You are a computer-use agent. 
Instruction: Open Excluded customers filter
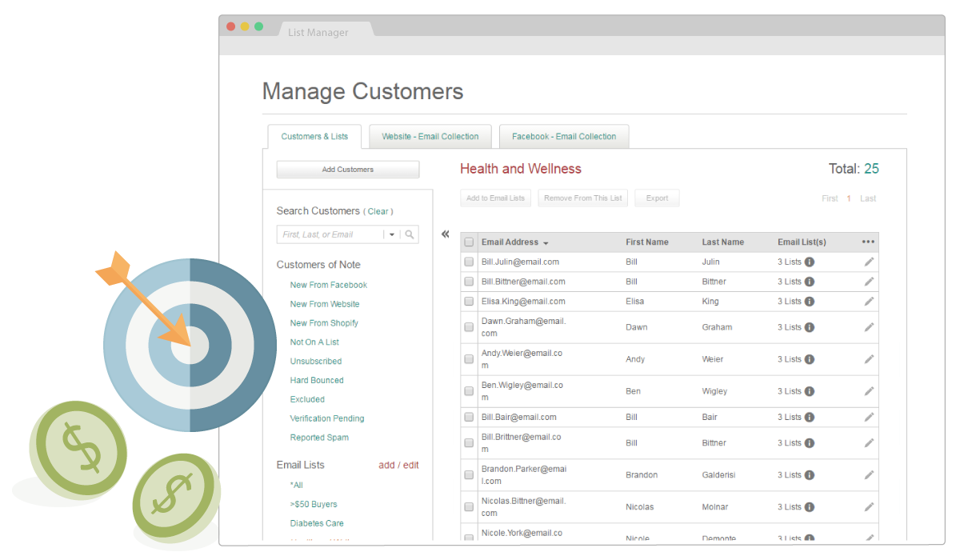(307, 399)
